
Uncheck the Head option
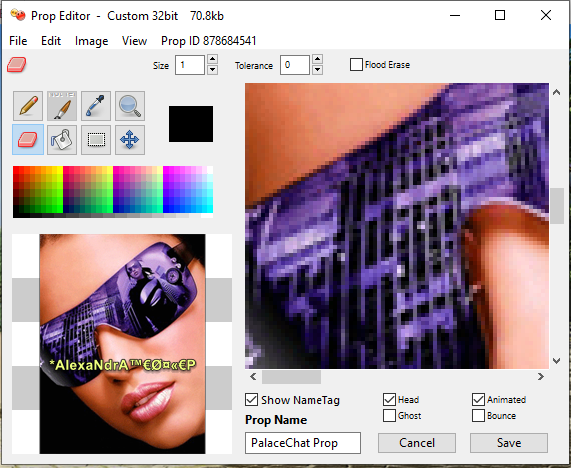click(389, 400)
